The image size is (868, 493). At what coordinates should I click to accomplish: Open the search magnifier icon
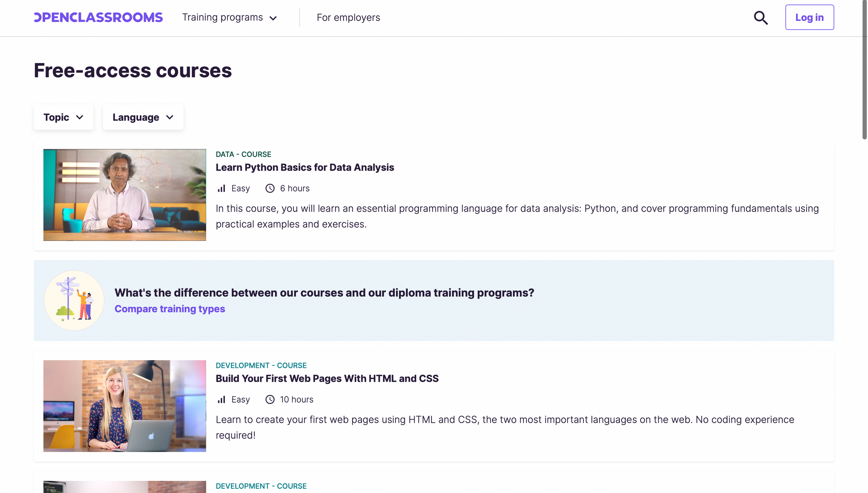pos(760,18)
